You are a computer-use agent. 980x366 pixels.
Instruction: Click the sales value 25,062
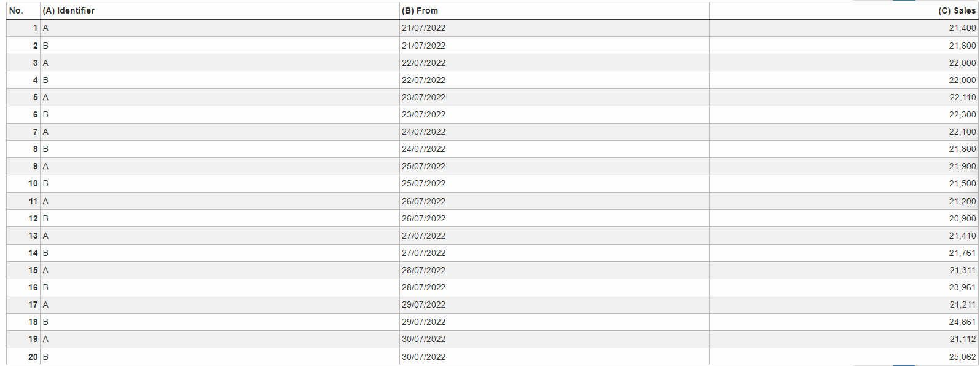pyautogui.click(x=962, y=357)
